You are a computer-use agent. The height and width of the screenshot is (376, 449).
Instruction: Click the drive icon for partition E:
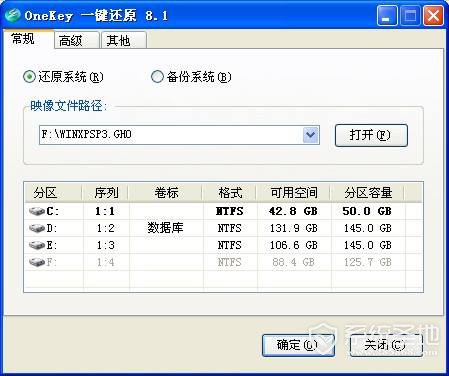[37, 245]
